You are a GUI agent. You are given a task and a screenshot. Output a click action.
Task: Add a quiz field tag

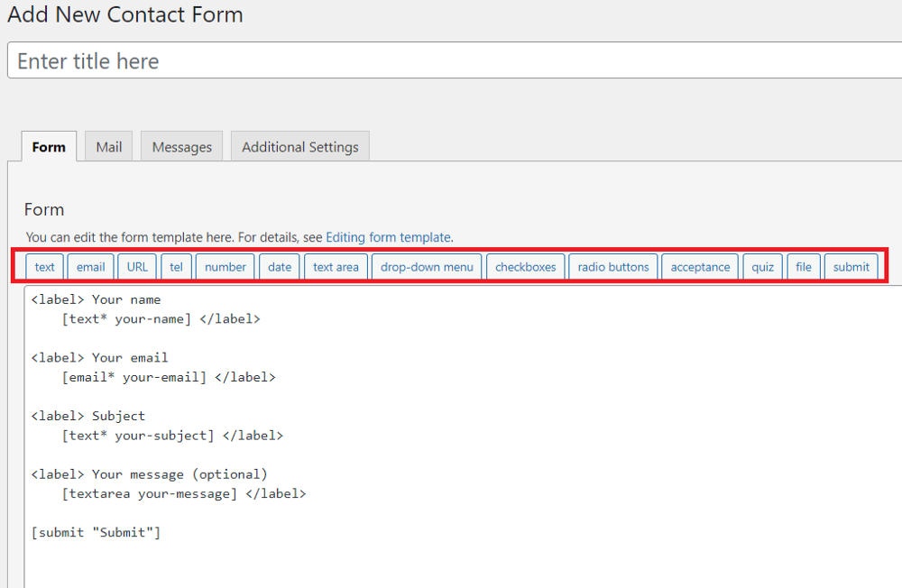pos(763,266)
